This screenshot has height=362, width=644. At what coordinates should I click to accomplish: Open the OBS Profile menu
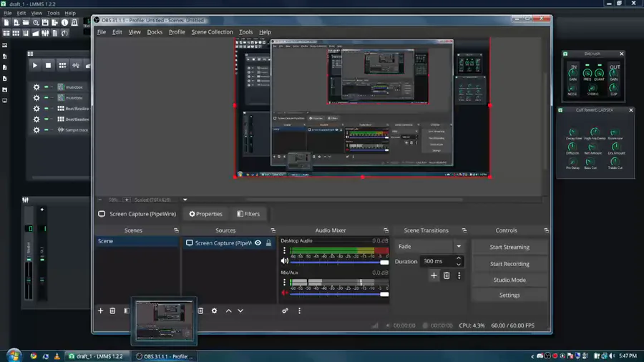point(177,32)
